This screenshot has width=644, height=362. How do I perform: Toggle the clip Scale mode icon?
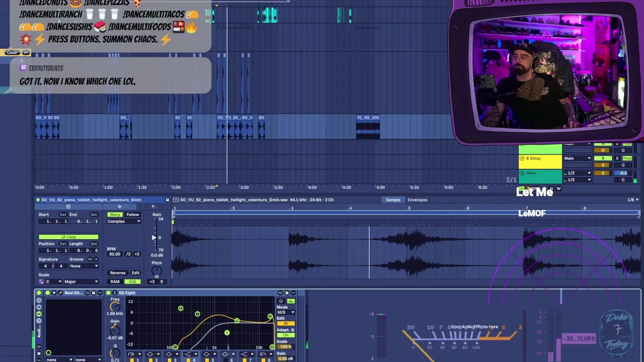tap(41, 282)
